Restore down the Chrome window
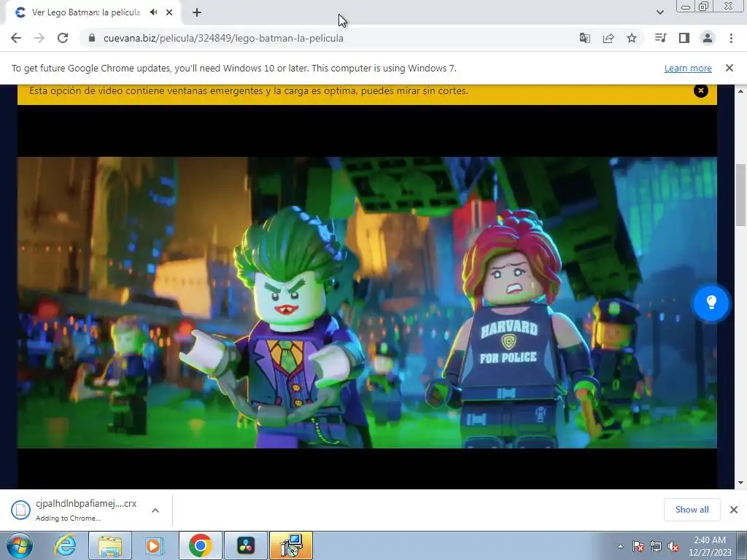747x560 pixels. tap(703, 6)
